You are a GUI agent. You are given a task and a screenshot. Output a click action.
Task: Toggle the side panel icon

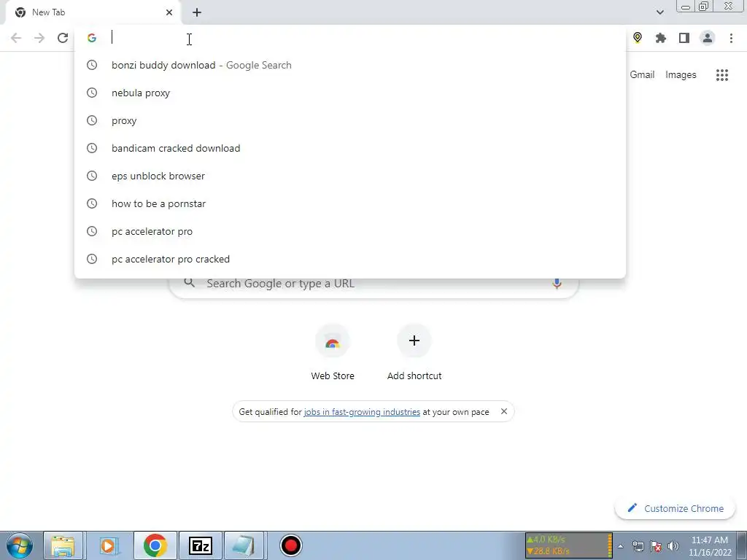click(x=684, y=38)
